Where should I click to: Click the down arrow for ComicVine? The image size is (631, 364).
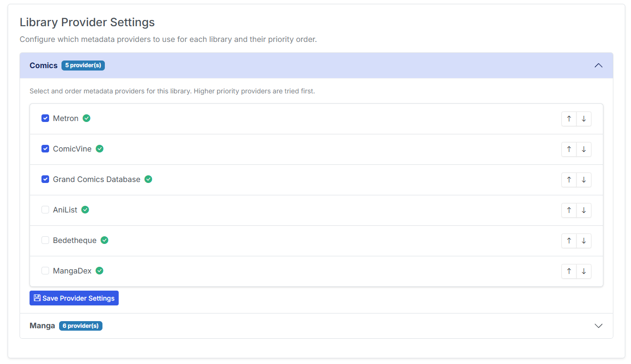pyautogui.click(x=584, y=149)
